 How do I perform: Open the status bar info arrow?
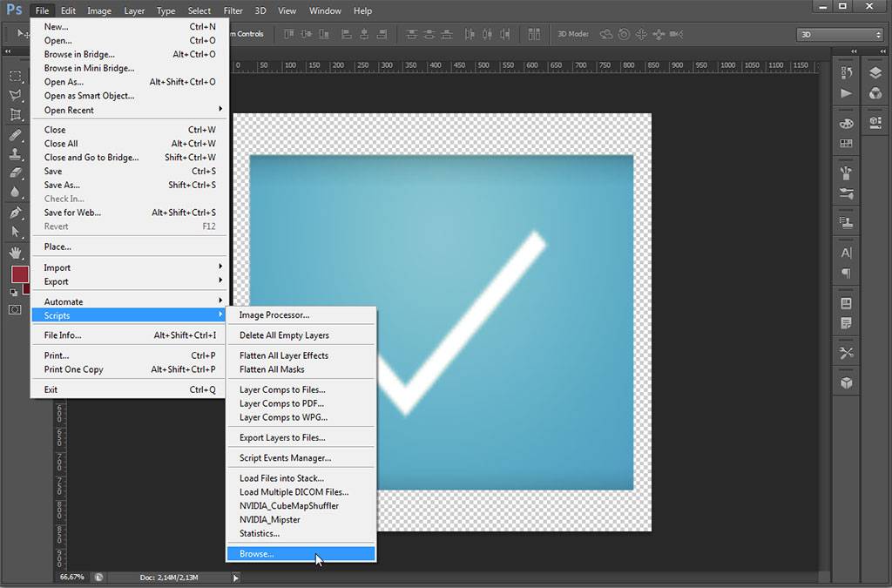235,578
